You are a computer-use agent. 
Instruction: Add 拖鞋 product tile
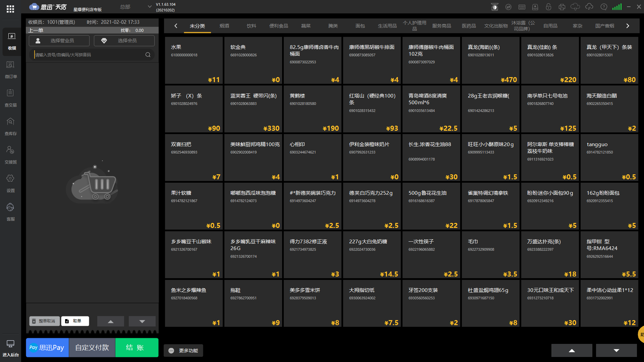[253, 303]
